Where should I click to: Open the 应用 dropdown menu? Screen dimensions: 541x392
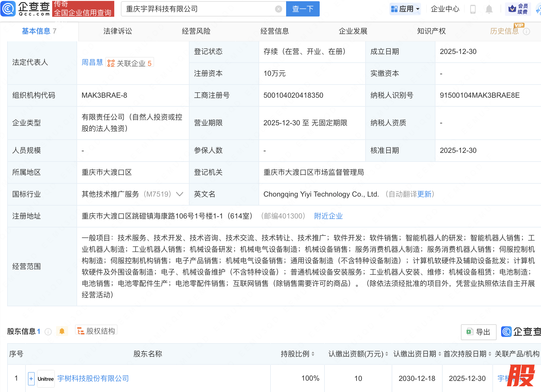pos(405,9)
